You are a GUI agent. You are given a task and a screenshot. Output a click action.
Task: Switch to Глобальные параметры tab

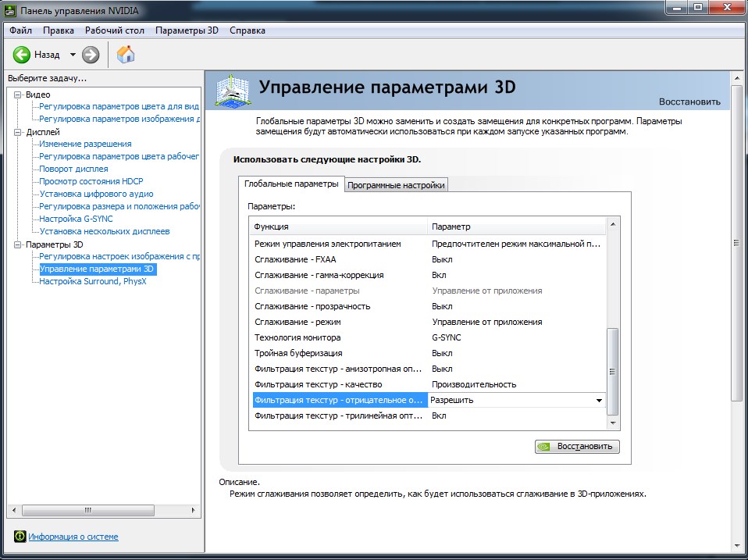tap(291, 184)
